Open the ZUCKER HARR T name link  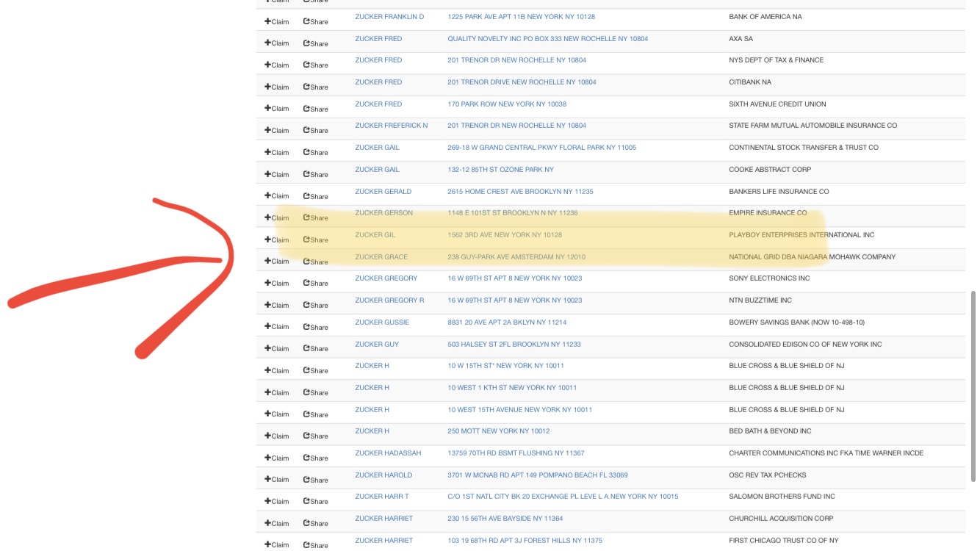pos(382,497)
